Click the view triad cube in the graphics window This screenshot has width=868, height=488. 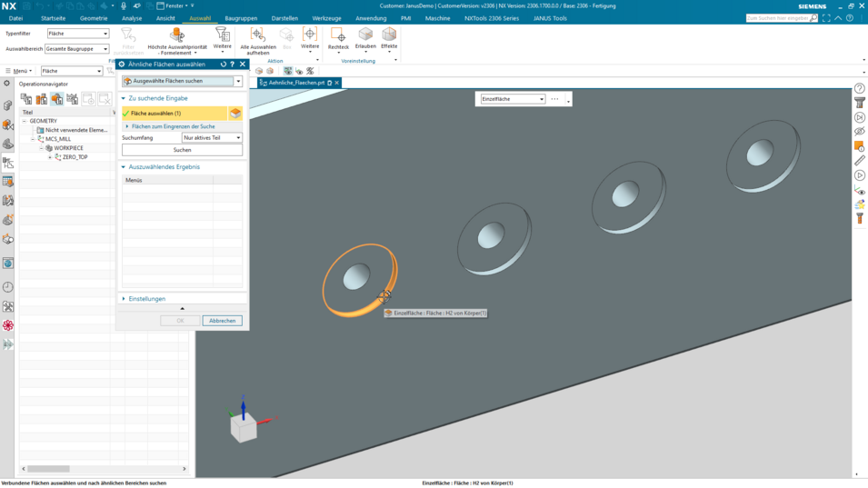click(x=244, y=428)
